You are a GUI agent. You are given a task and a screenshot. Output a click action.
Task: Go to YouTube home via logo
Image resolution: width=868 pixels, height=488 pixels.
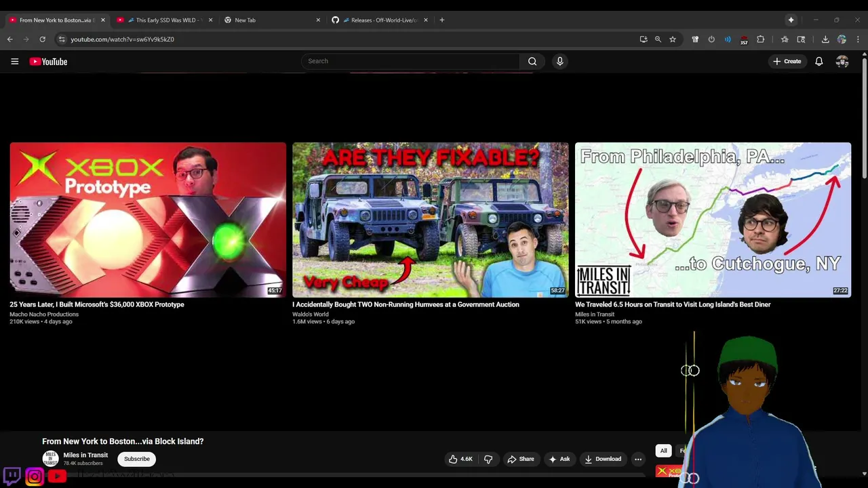(x=48, y=62)
